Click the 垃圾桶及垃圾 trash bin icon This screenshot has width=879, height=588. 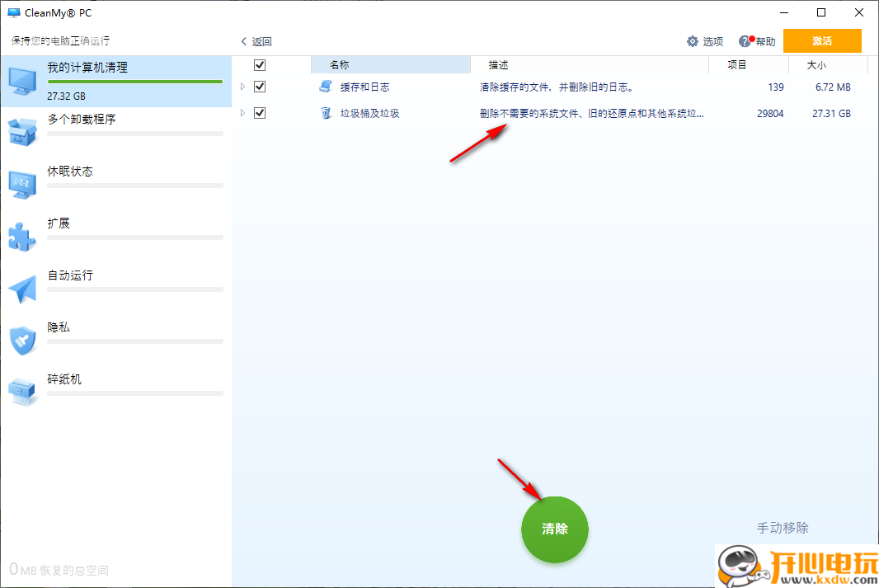[324, 113]
